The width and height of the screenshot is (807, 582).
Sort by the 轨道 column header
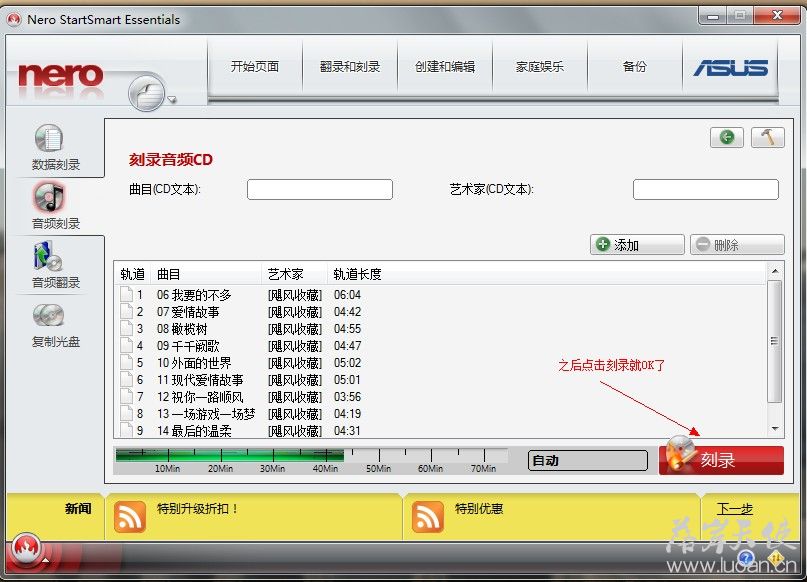[132, 274]
